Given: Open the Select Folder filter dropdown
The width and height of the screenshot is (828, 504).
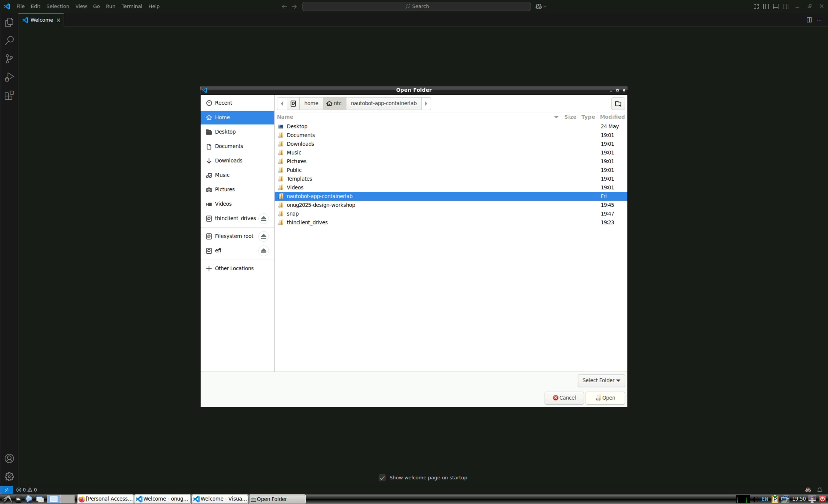Looking at the screenshot, I should tap(601, 380).
